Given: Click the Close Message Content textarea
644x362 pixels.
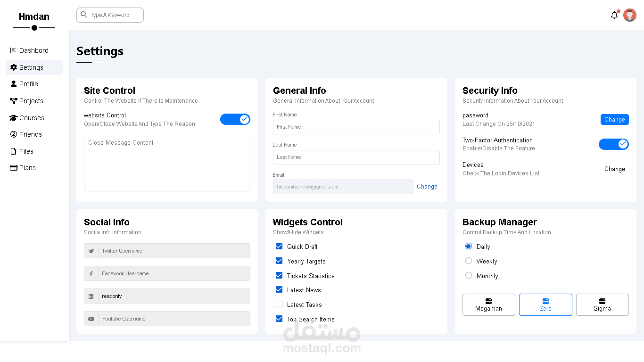Looking at the screenshot, I should [167, 163].
